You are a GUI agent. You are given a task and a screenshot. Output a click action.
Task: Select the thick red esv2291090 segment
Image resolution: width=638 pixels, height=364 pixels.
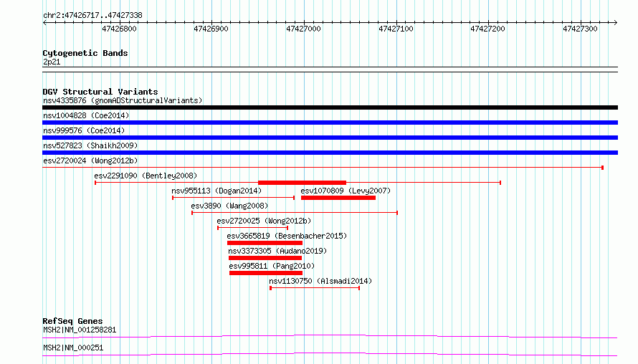[303, 183]
